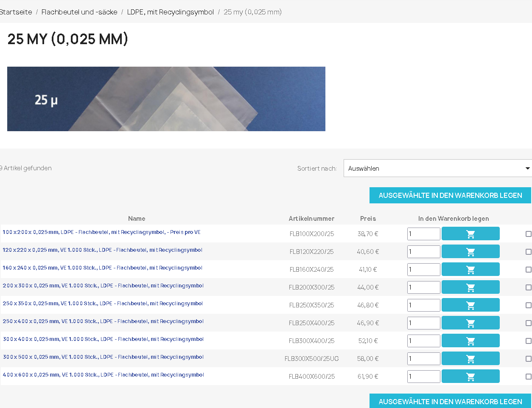This screenshot has width=532, height=408.
Task: Select the checkbox in the FLB250X350/25 row
Action: pos(528,305)
